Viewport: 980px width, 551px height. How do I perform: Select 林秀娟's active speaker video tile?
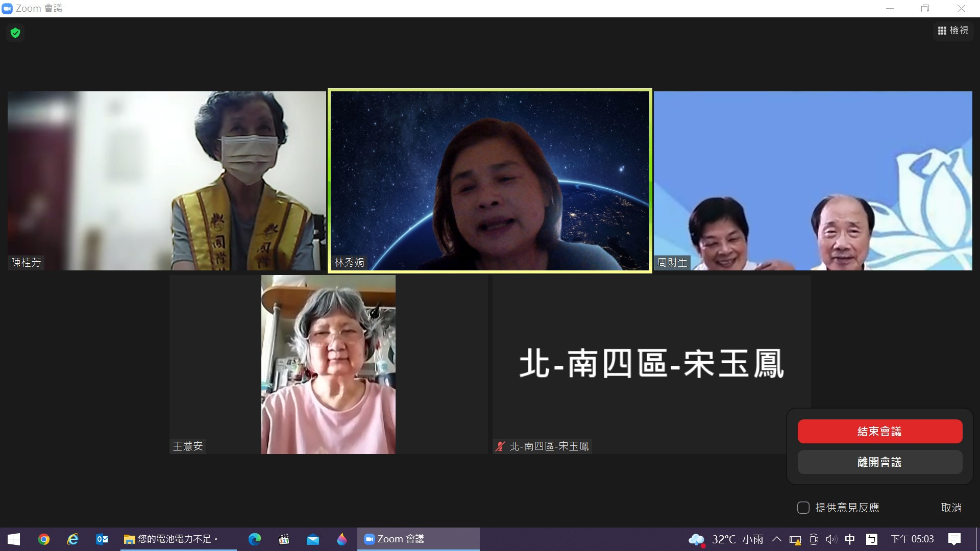489,181
